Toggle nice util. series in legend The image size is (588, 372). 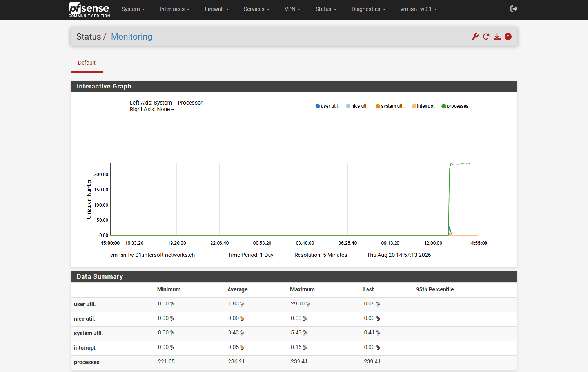pos(357,106)
